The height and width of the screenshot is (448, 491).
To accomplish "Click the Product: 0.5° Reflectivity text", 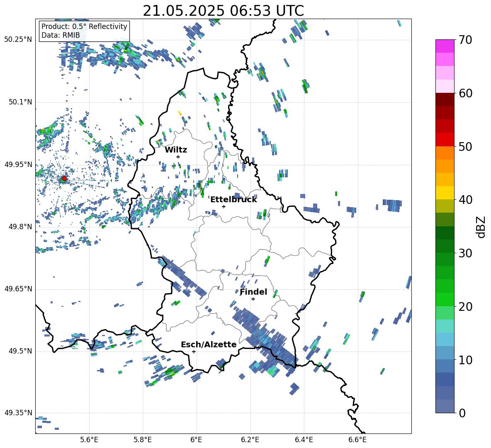I will [84, 26].
